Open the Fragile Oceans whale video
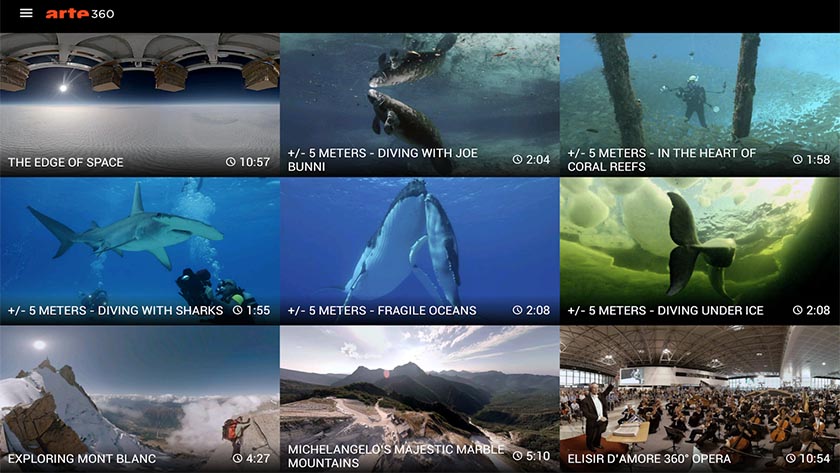This screenshot has height=473, width=840. pyautogui.click(x=420, y=251)
